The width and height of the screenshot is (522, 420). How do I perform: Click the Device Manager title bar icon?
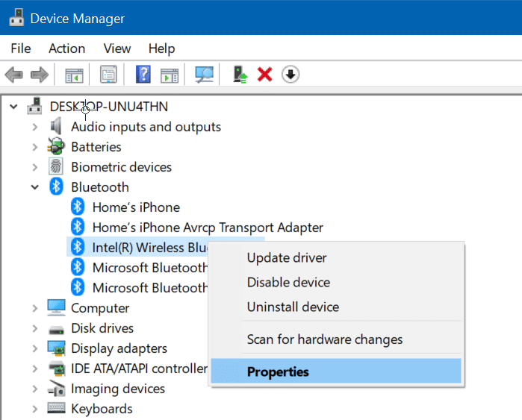click(x=16, y=18)
